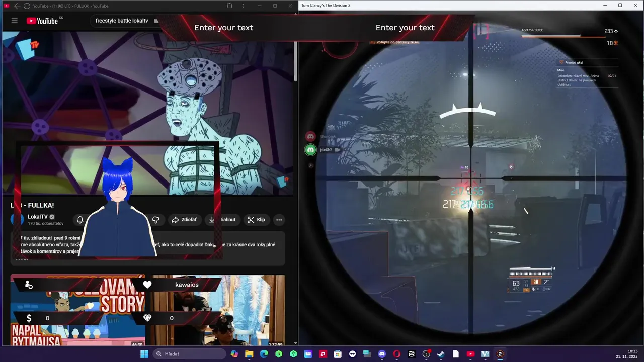This screenshot has width=644, height=362.
Task: Open the blank document icon on taskbar
Action: pos(456,354)
